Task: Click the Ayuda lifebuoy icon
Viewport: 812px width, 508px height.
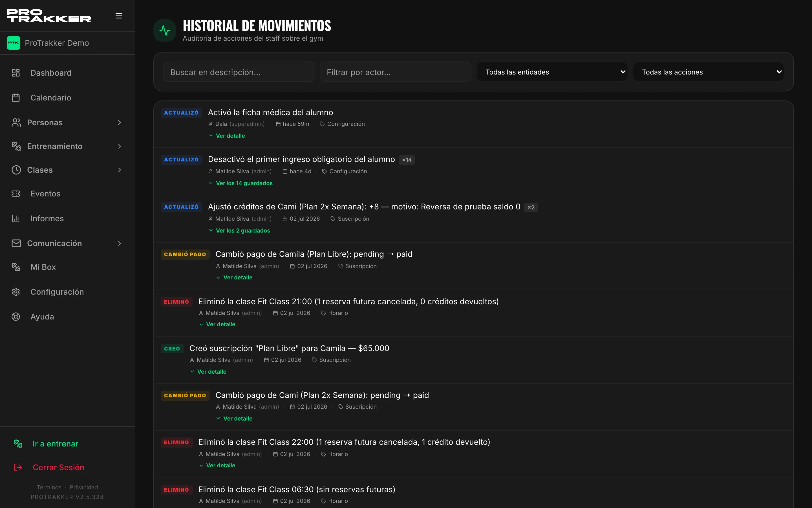Action: coord(16,317)
